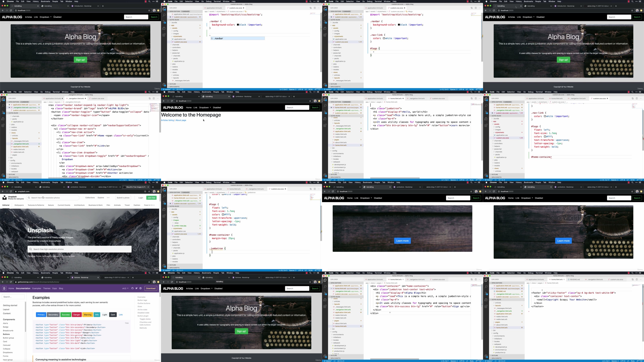This screenshot has height=362, width=644.
Task: Select the jumbo-copy.jpg file in the explorer
Action: click(x=180, y=226)
